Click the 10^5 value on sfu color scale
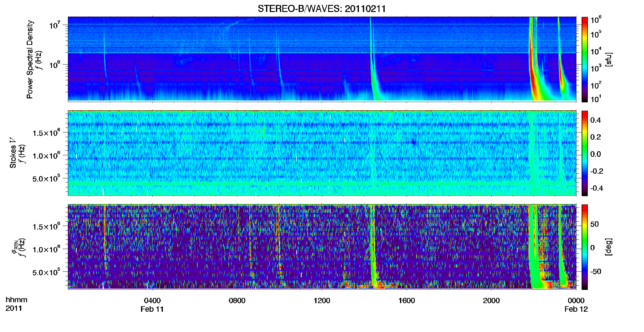Viewport: 644px width, 332px height. (596, 34)
